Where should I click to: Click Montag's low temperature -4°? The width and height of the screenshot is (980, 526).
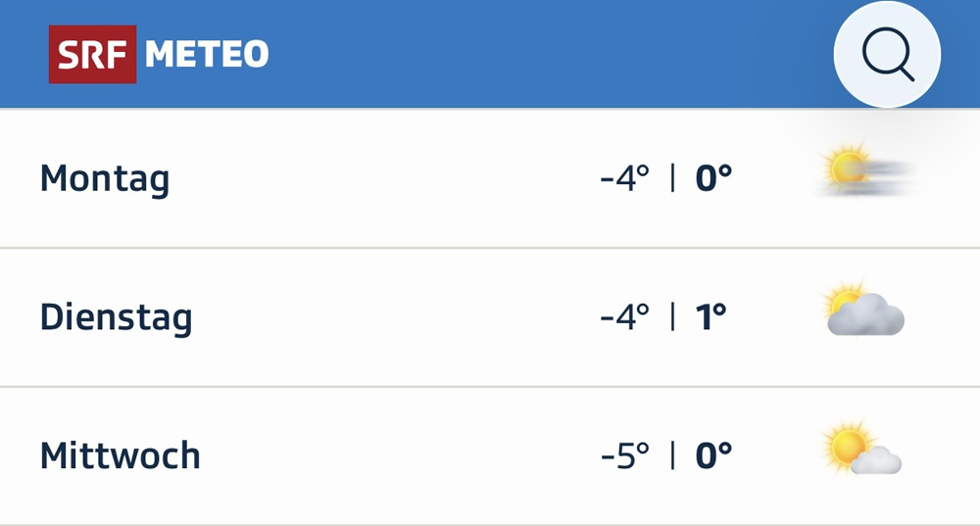coord(625,179)
